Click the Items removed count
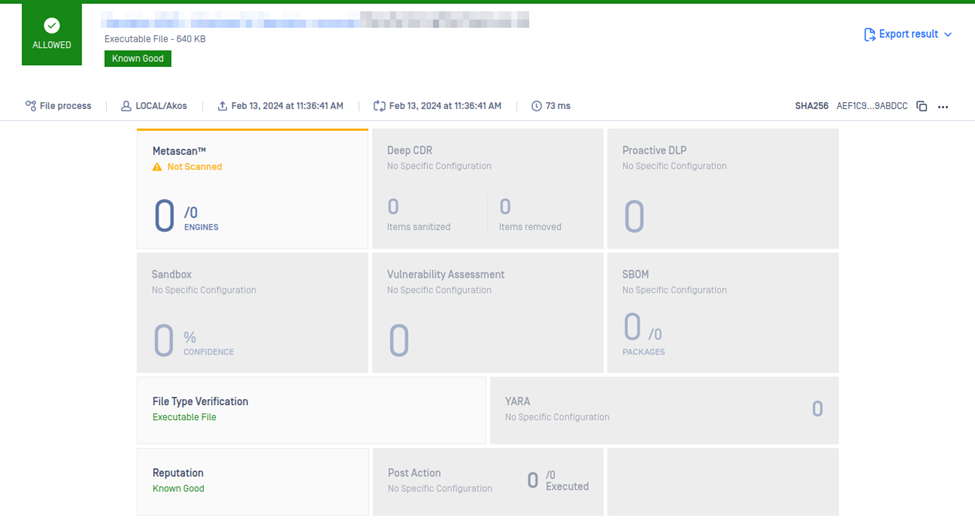Viewport: 975px width, 524px height. [x=505, y=206]
